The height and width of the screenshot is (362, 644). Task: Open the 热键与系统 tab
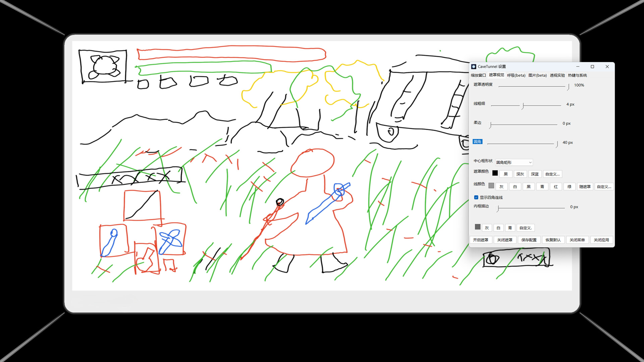click(577, 75)
